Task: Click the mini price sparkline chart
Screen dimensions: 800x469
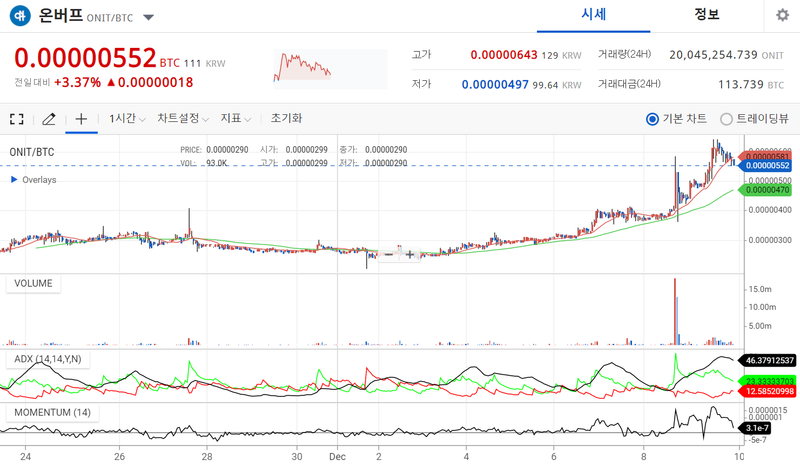Action: 331,69
